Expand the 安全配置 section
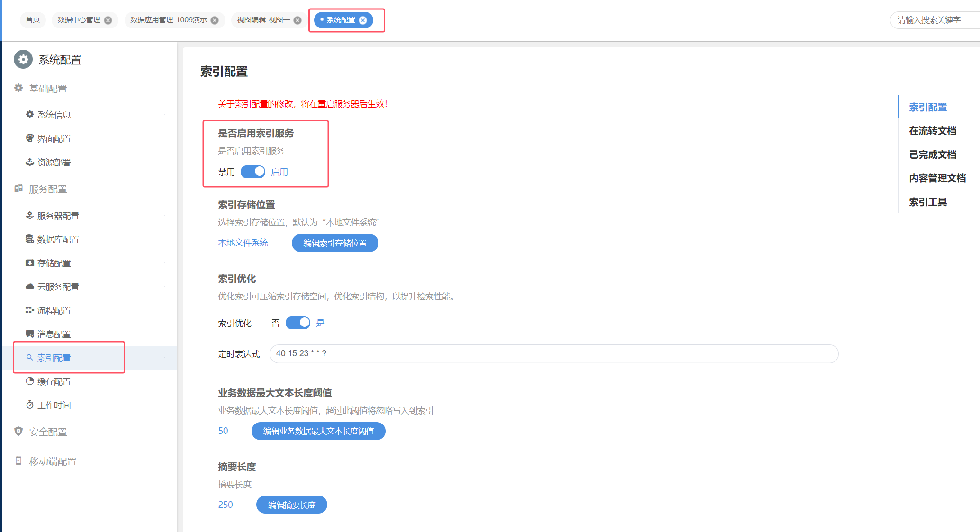The image size is (980, 532). 48,432
